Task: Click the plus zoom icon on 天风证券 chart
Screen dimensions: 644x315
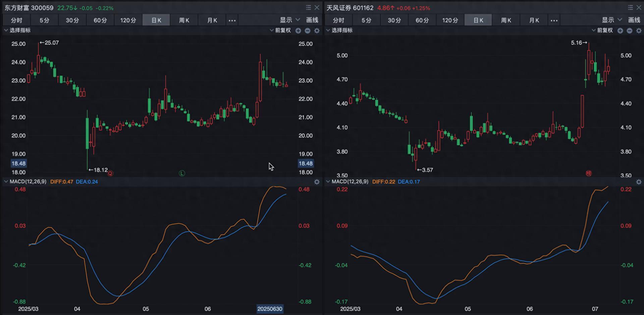Action: pos(620,30)
